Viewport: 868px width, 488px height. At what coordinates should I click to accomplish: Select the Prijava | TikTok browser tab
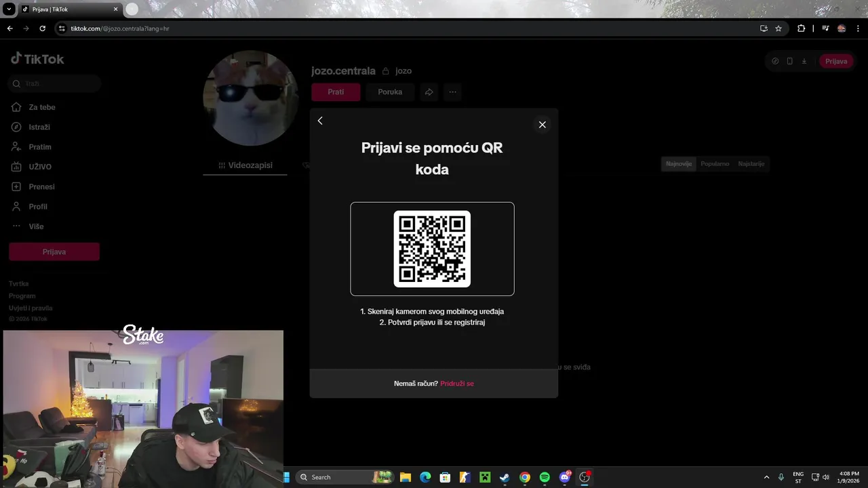(x=69, y=9)
